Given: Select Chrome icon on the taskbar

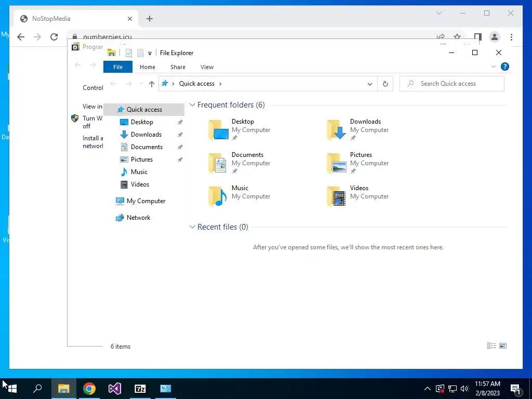Looking at the screenshot, I should click(89, 389).
